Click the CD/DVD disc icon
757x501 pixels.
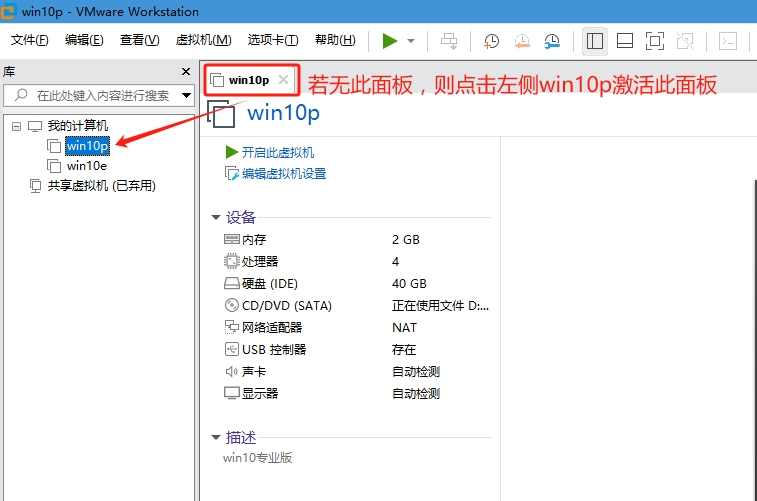(232, 306)
